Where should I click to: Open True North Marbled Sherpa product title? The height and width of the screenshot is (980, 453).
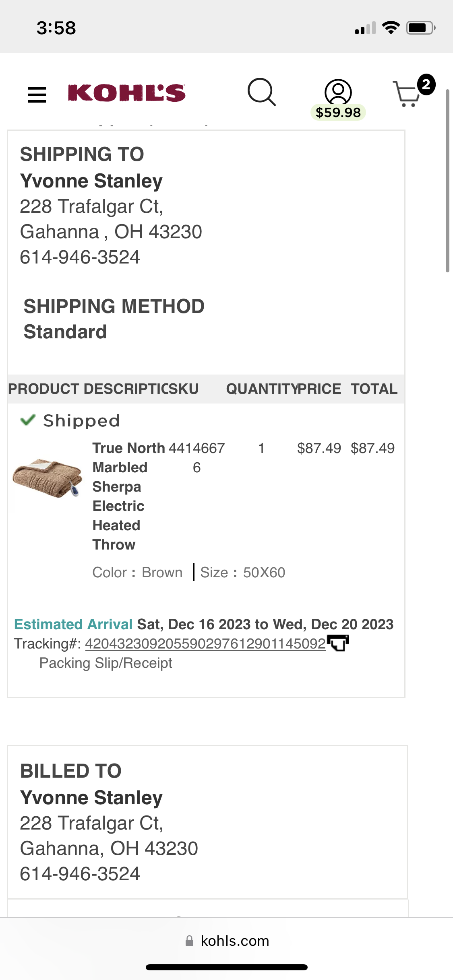point(129,496)
